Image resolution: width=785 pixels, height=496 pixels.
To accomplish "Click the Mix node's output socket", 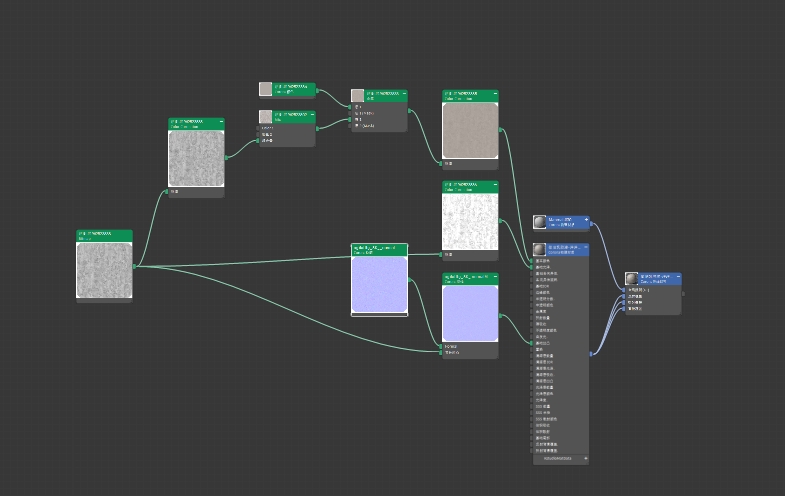I will point(317,129).
